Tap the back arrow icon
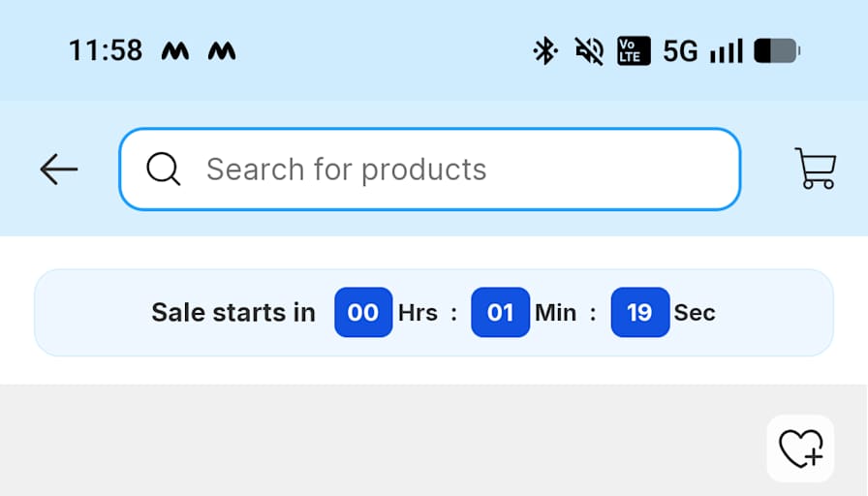 (x=59, y=169)
